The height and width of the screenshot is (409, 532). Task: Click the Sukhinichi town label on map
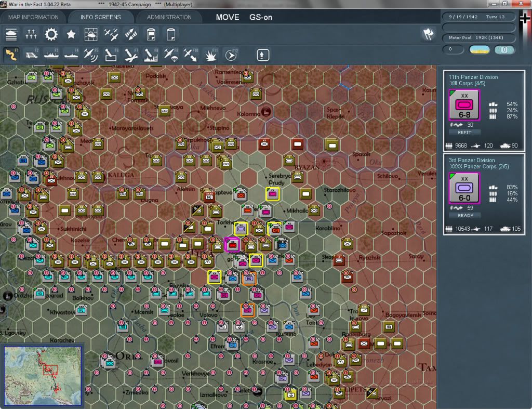pyautogui.click(x=73, y=229)
